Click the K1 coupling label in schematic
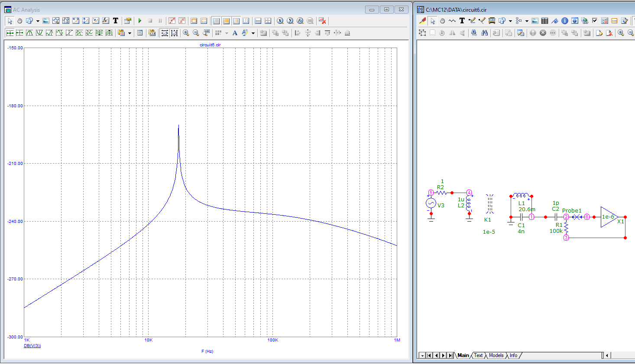635x364 pixels. [x=487, y=220]
